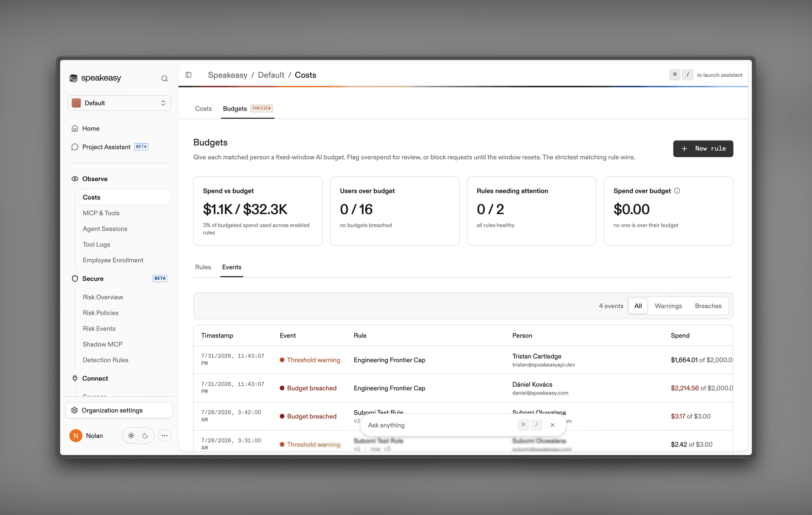
Task: Click the Spend column header
Action: (x=680, y=336)
